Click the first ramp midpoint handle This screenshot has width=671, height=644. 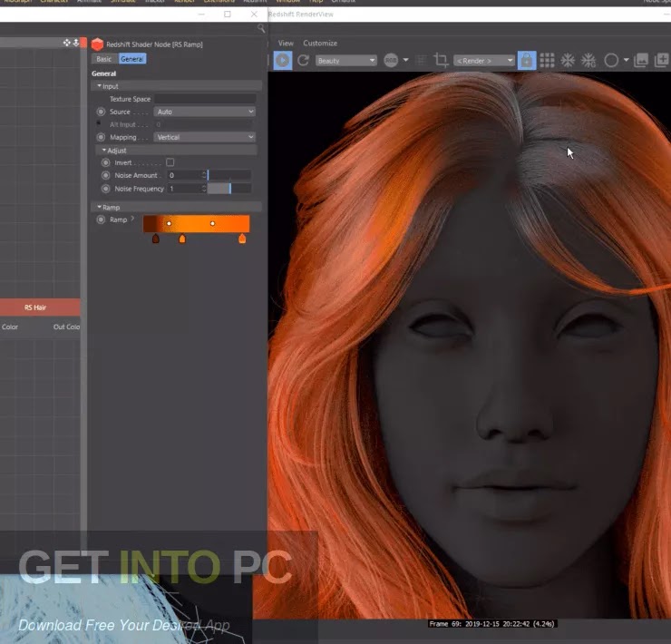point(169,223)
